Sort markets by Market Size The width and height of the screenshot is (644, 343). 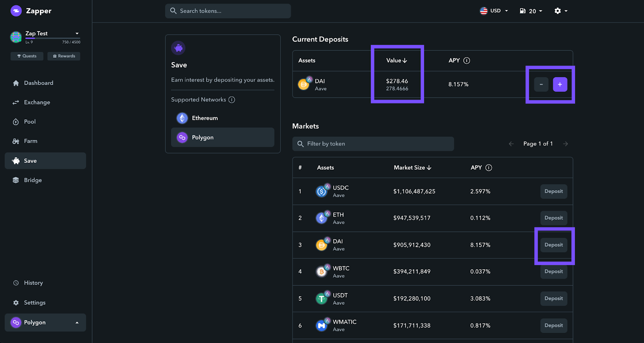point(413,168)
